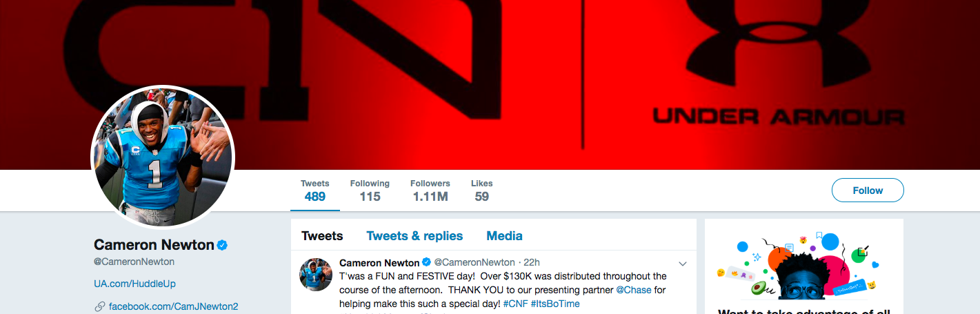The width and height of the screenshot is (980, 314).
Task: Open the #CNF hashtag
Action: pos(515,304)
